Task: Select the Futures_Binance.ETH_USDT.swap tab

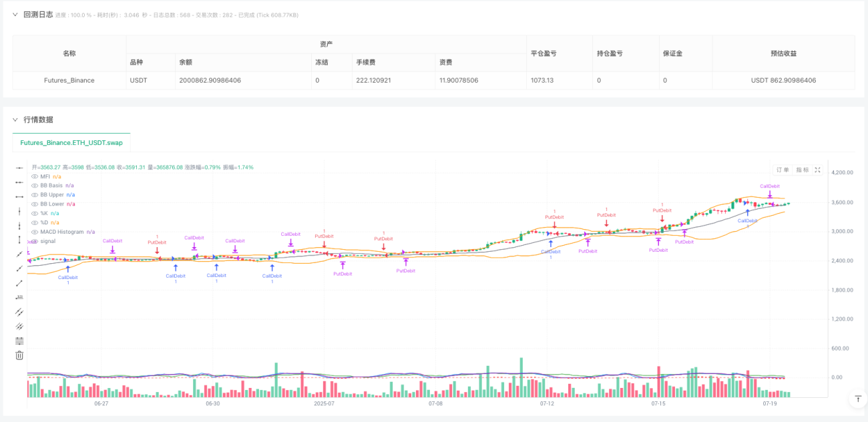Action: pyautogui.click(x=71, y=142)
